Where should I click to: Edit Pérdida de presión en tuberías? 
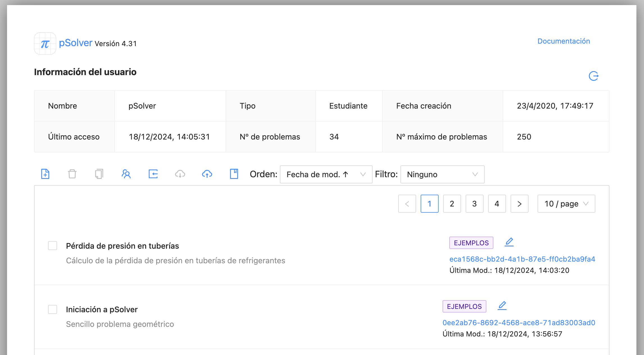tap(509, 242)
